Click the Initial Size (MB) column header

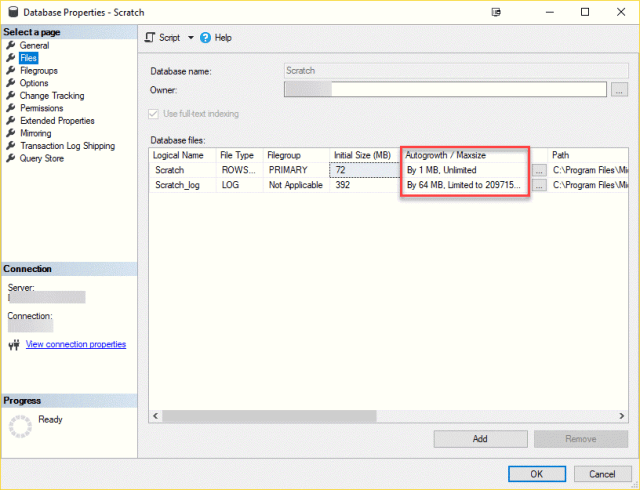(362, 155)
